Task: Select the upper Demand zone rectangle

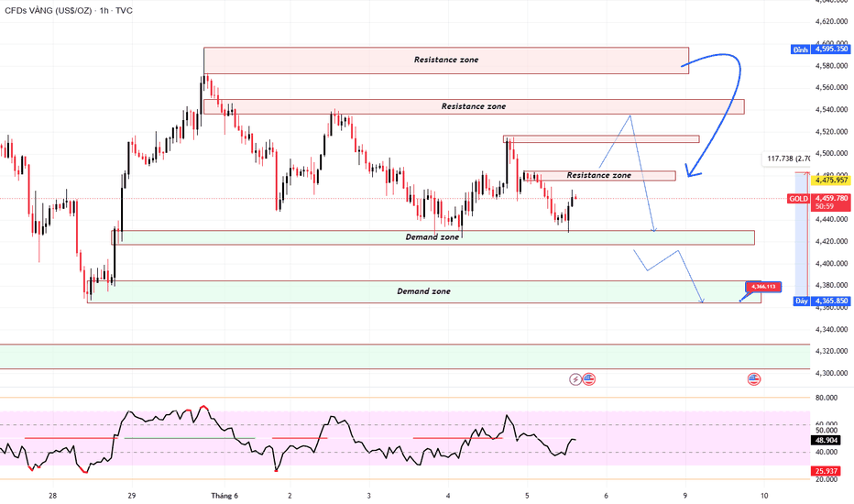Action: [x=433, y=237]
